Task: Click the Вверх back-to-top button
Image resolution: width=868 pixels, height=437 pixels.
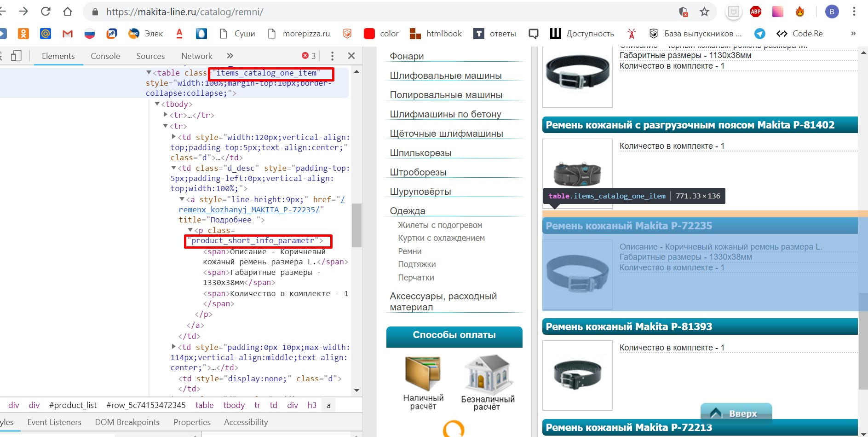Action: [x=736, y=414]
